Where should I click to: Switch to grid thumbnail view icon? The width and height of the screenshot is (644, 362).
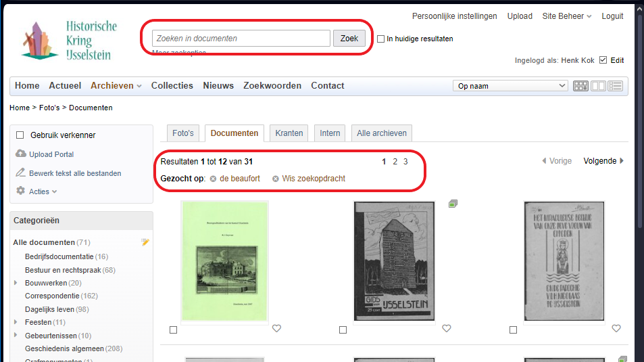[580, 86]
